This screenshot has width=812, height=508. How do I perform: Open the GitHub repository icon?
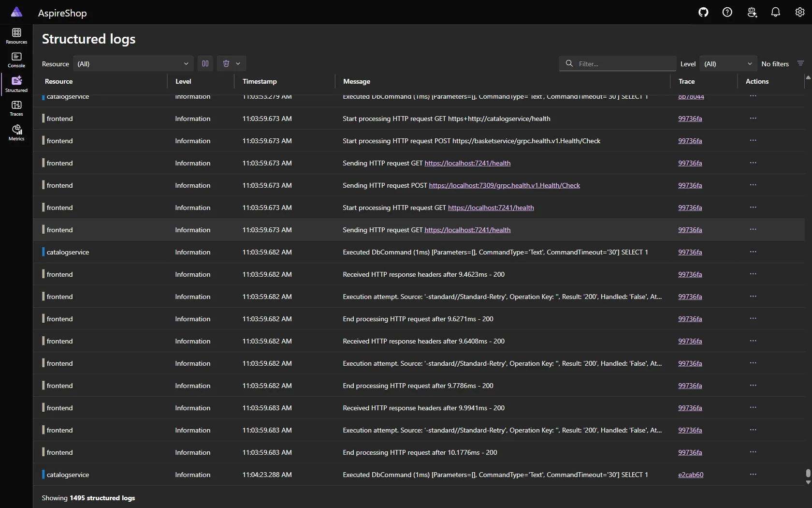point(703,13)
